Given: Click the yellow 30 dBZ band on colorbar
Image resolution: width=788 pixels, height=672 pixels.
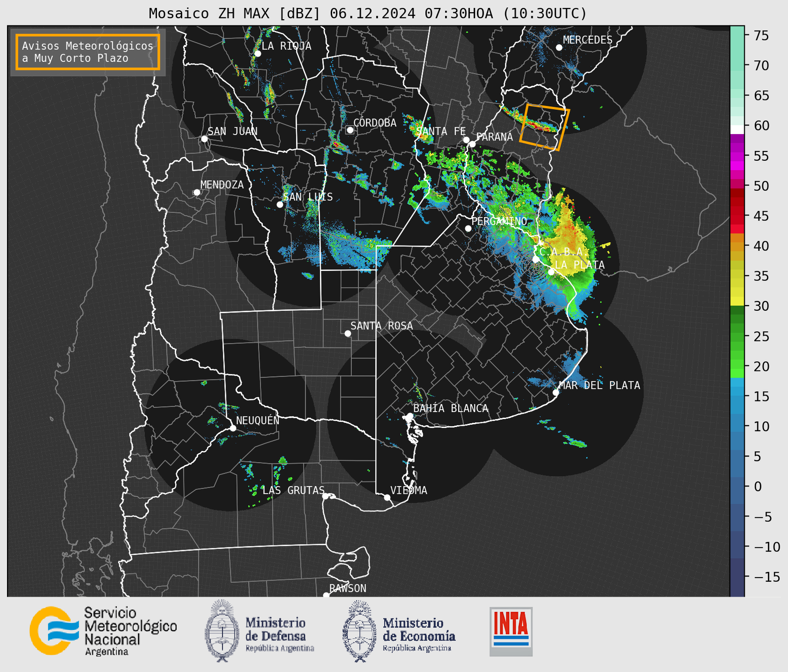Looking at the screenshot, I should coord(737,301).
